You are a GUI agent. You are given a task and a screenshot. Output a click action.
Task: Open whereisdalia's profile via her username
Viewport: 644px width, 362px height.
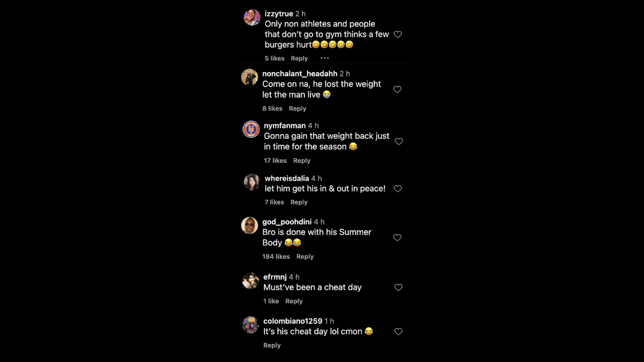287,178
